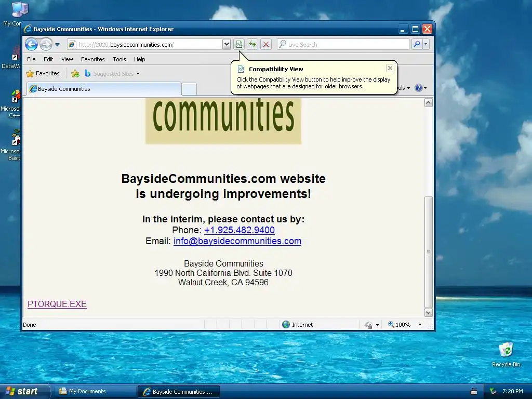Click the 100% zoom level button
The image size is (532, 399).
(400, 325)
